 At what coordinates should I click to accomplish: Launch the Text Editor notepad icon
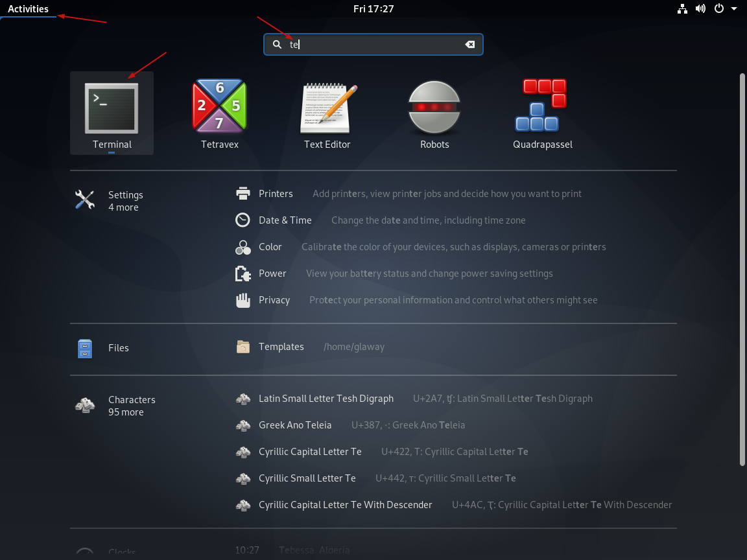pyautogui.click(x=328, y=108)
